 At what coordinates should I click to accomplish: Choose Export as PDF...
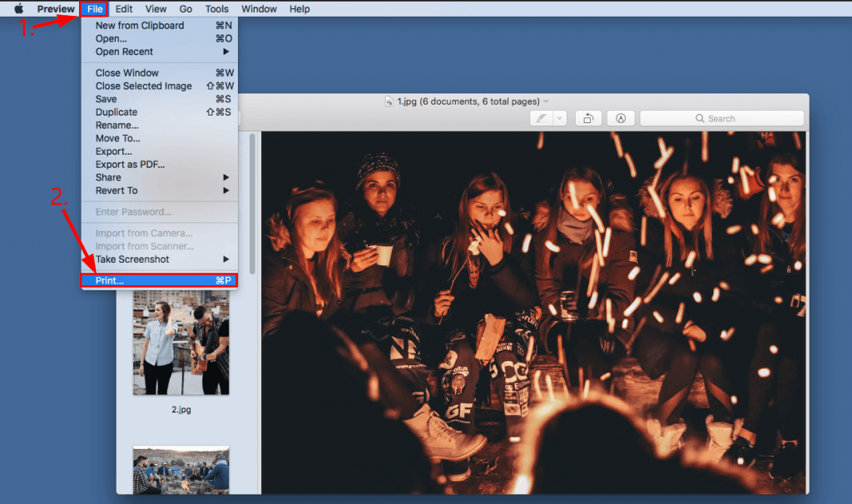pos(160,164)
